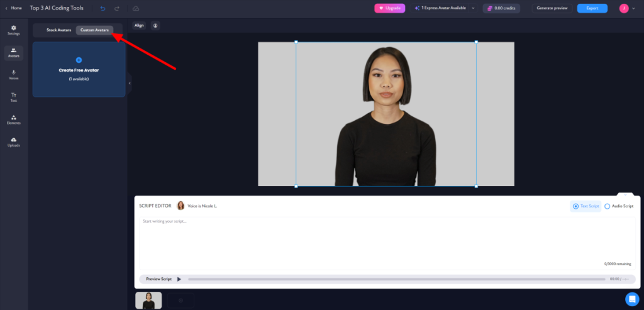644x310 pixels.
Task: Click the undo arrow icon
Action: (103, 8)
